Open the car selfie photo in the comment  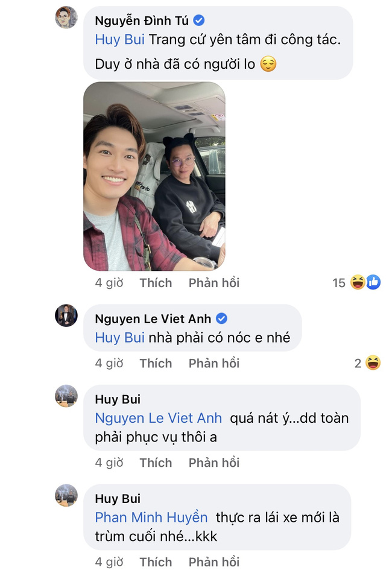point(154,176)
